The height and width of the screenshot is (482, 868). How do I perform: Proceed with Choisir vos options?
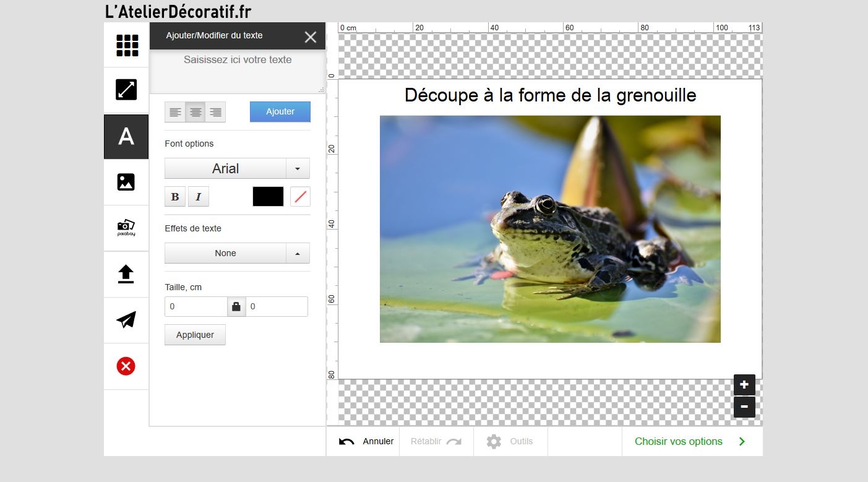point(692,442)
